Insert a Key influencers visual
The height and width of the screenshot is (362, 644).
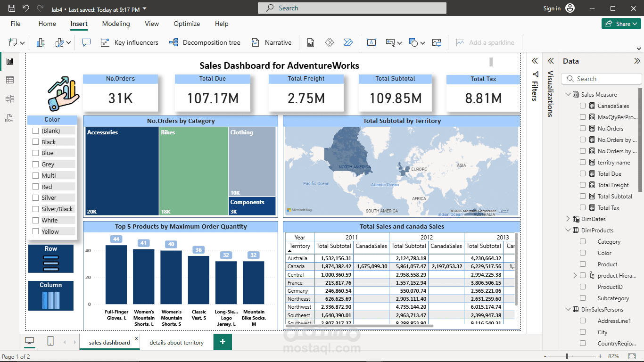[129, 42]
